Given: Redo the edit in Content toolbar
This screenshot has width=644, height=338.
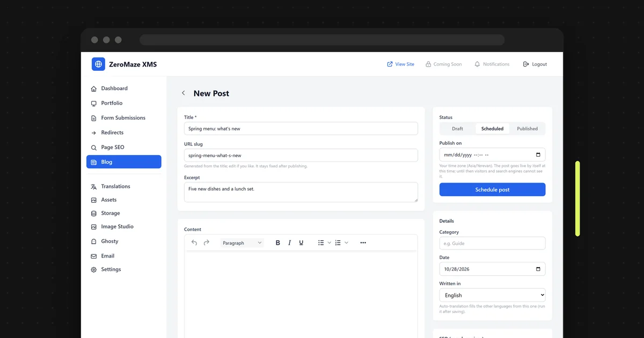Looking at the screenshot, I should click(x=207, y=243).
